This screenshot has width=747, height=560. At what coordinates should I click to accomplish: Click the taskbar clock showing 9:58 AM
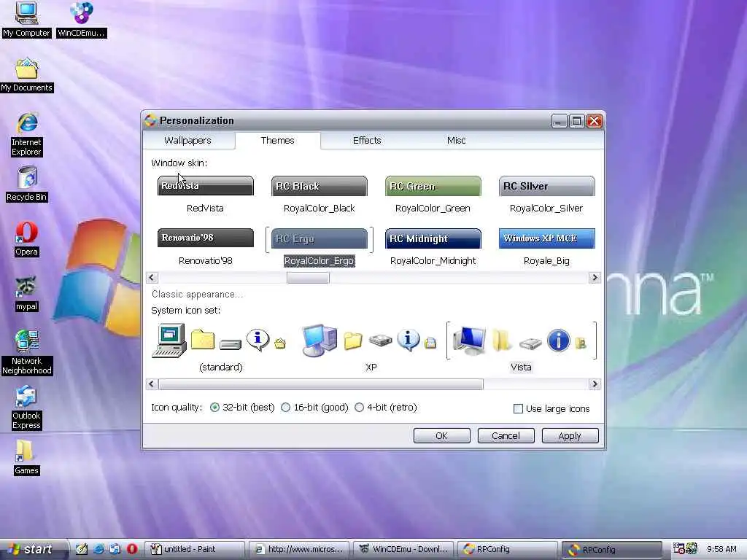tap(721, 549)
